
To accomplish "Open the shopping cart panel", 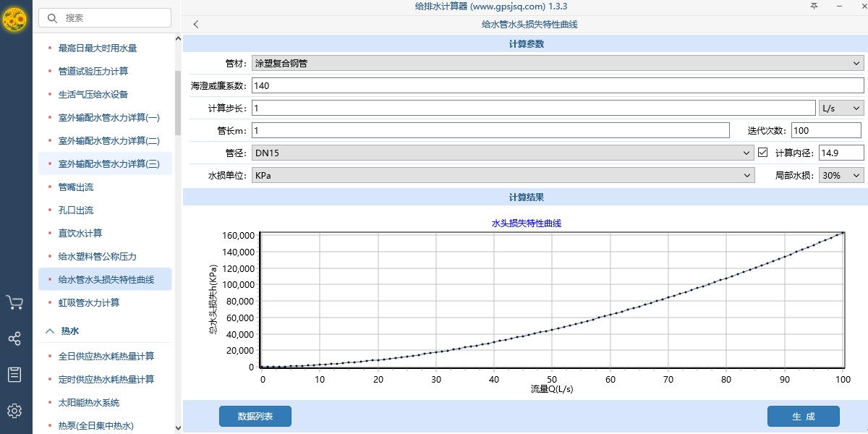I will click(x=15, y=304).
